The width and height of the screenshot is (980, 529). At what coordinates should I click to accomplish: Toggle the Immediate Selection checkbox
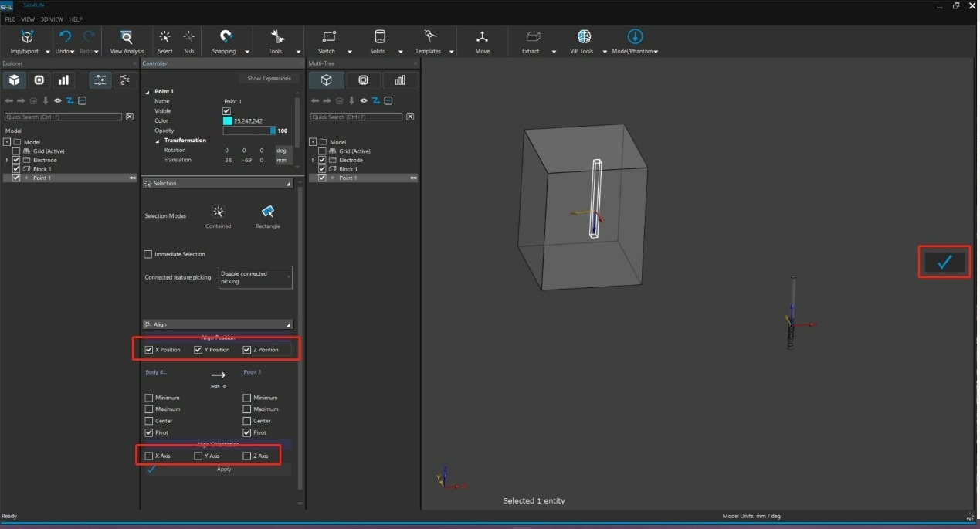[x=148, y=254]
